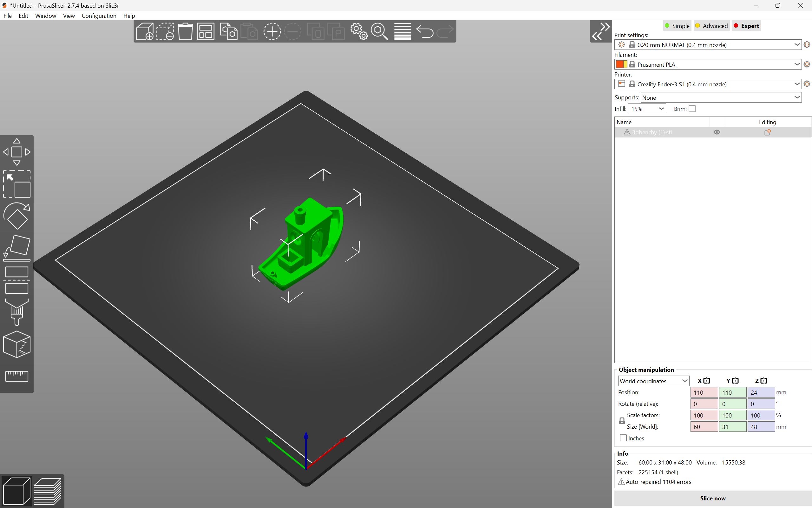Image resolution: width=812 pixels, height=508 pixels.
Task: Open the View menu
Action: coord(69,16)
